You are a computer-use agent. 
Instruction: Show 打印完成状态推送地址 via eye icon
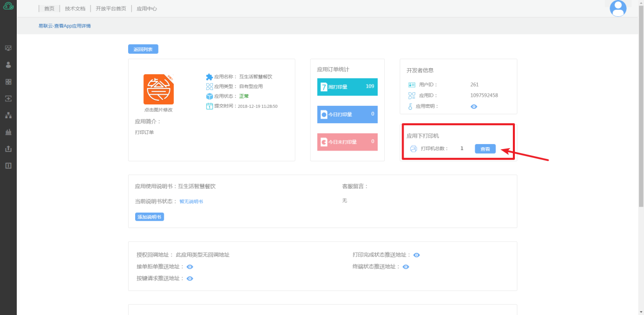(x=416, y=255)
